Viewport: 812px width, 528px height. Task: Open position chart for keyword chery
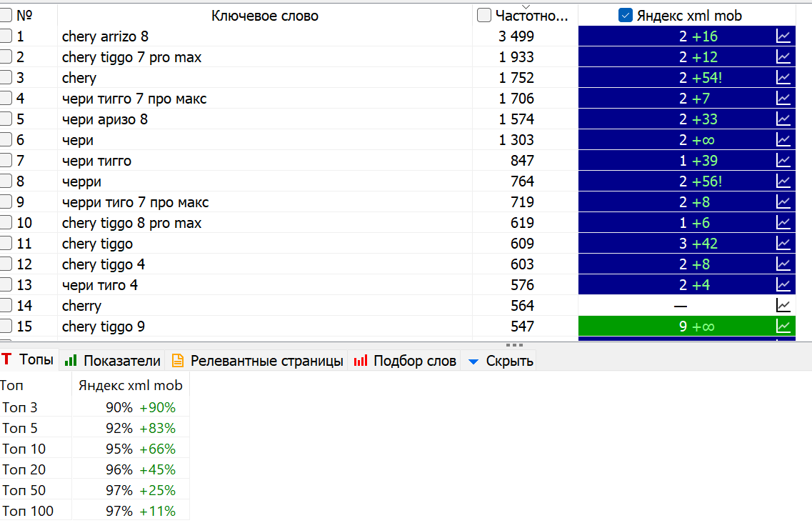coord(783,78)
